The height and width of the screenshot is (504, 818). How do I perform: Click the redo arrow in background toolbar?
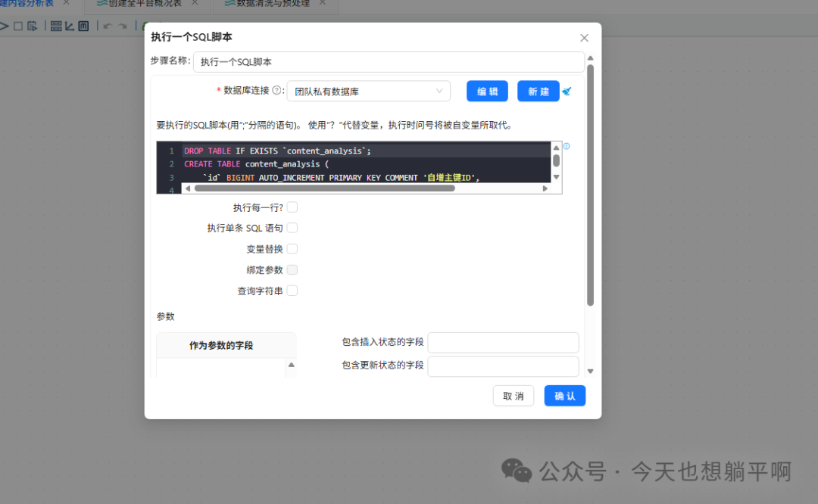pyautogui.click(x=123, y=26)
